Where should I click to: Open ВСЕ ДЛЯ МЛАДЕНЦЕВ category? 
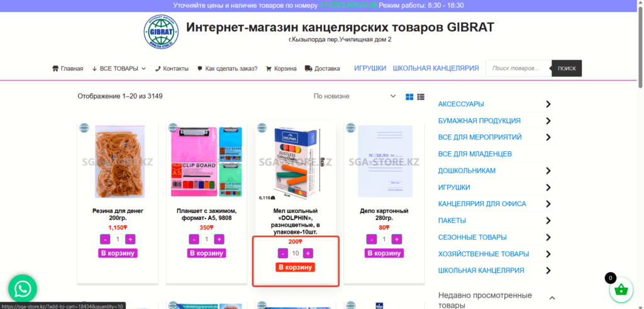[x=475, y=154]
